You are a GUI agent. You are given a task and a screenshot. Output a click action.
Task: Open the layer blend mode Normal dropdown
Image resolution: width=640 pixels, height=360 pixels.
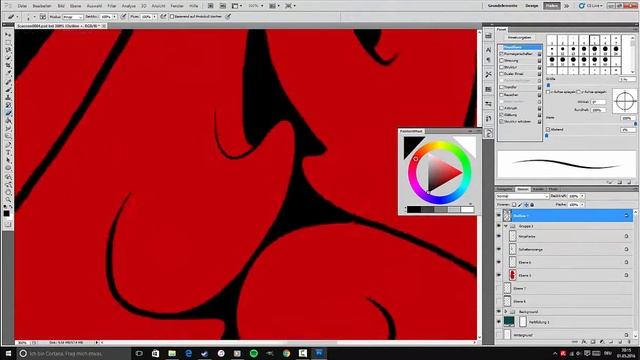(522, 196)
